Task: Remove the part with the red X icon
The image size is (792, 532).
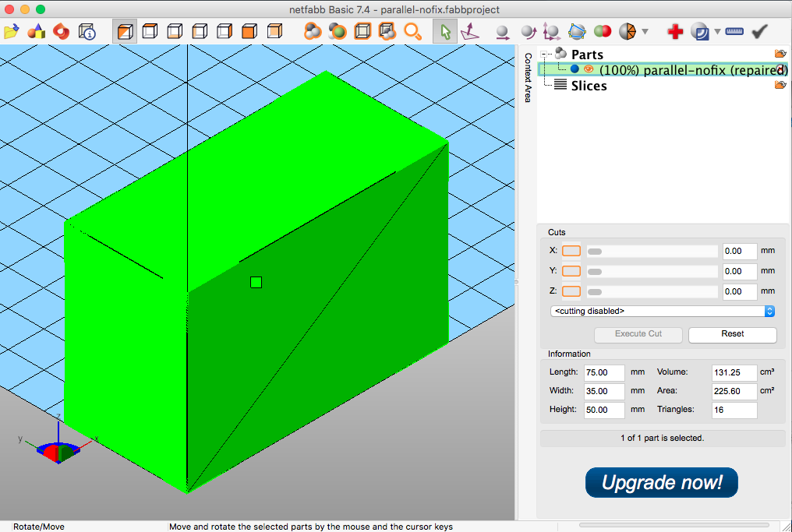Action: pos(783,69)
